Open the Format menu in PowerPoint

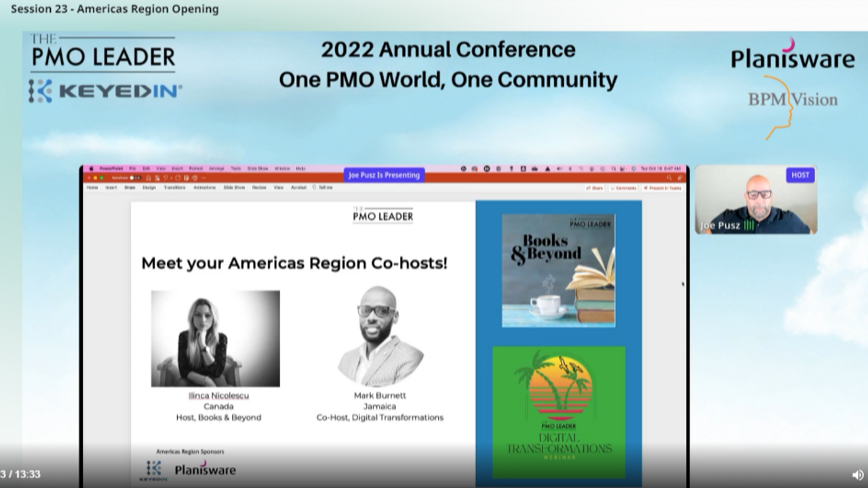[x=196, y=168]
